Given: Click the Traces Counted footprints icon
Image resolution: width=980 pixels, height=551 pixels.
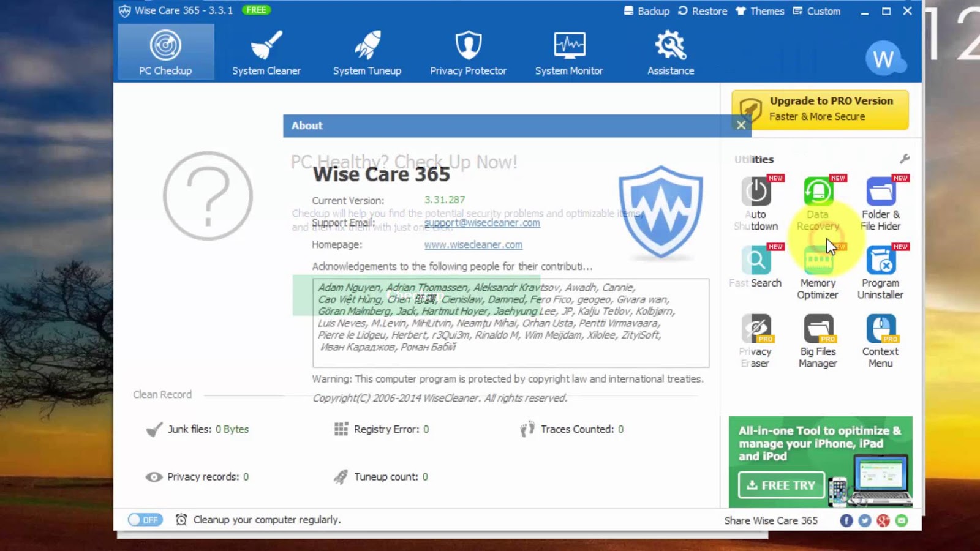Looking at the screenshot, I should 527,429.
